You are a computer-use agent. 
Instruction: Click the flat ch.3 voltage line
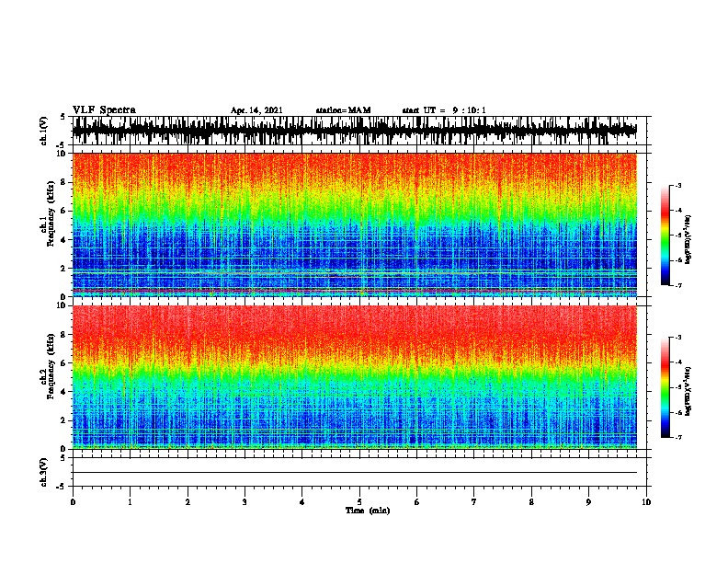coord(355,473)
